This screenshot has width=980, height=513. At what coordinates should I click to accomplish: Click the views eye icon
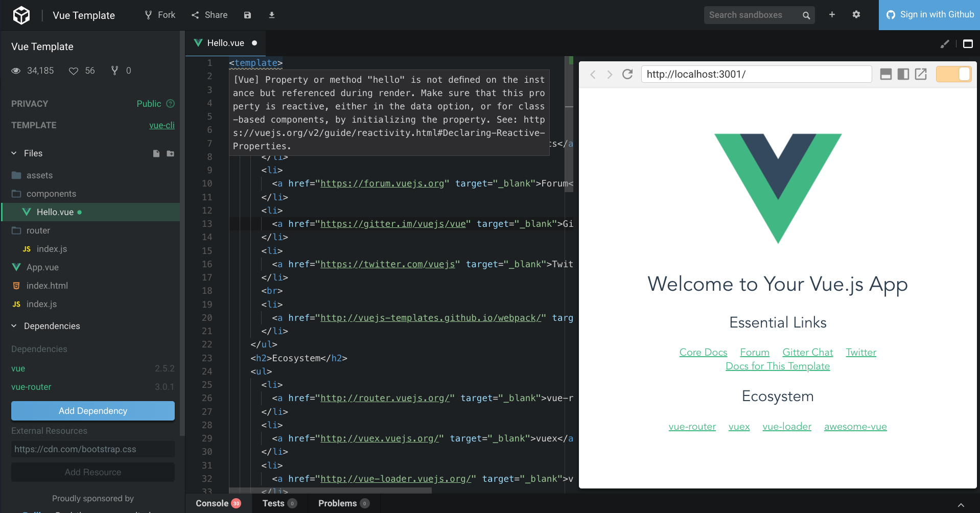[16, 71]
